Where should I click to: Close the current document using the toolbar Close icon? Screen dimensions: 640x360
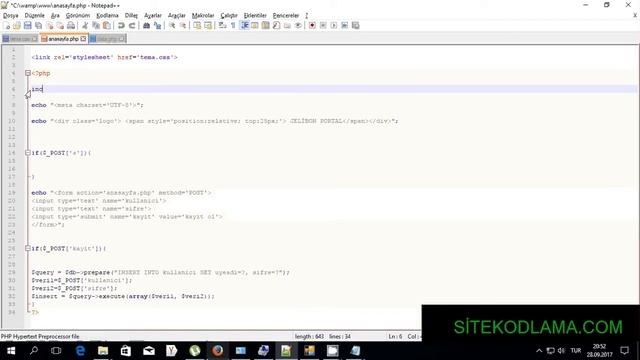pyautogui.click(x=49, y=26)
